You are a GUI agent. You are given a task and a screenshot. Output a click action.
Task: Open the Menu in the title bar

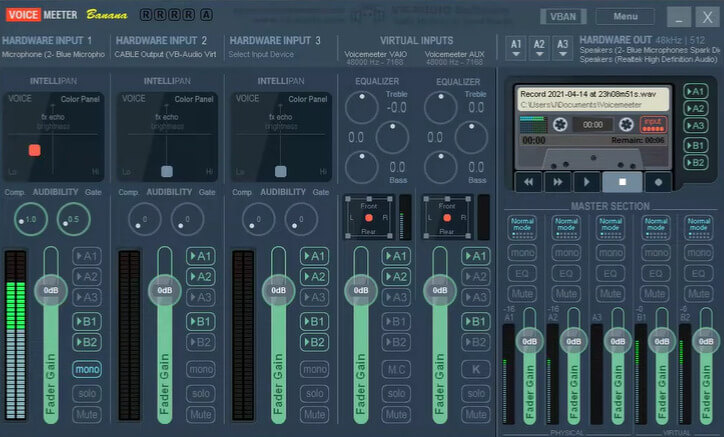pos(626,17)
